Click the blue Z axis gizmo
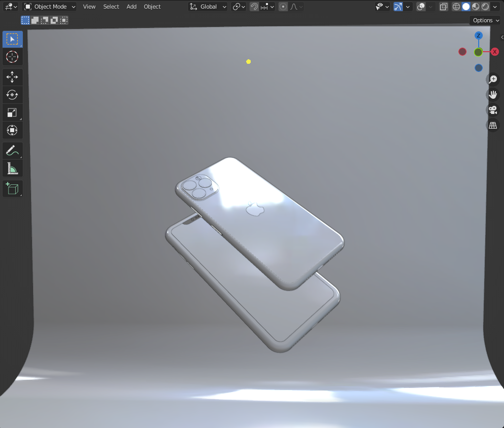The image size is (504, 428). (479, 35)
